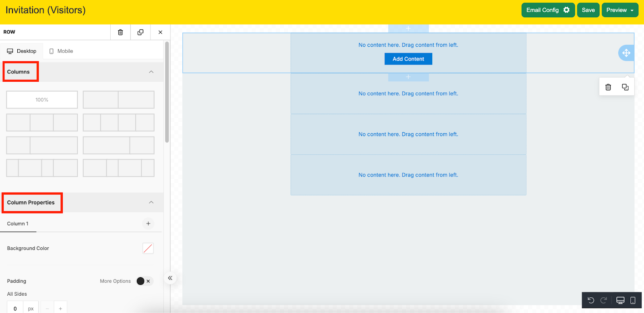Select the fourth empty content row

point(408,175)
